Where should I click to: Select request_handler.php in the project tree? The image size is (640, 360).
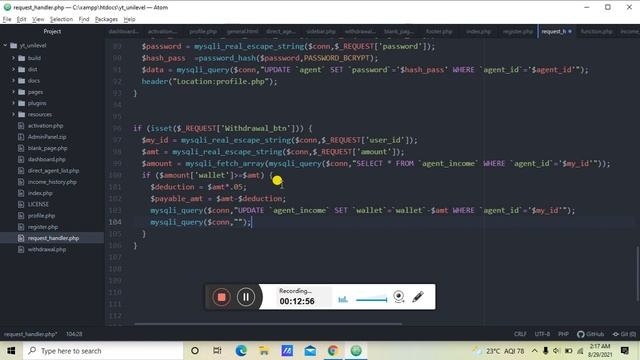coord(53,238)
